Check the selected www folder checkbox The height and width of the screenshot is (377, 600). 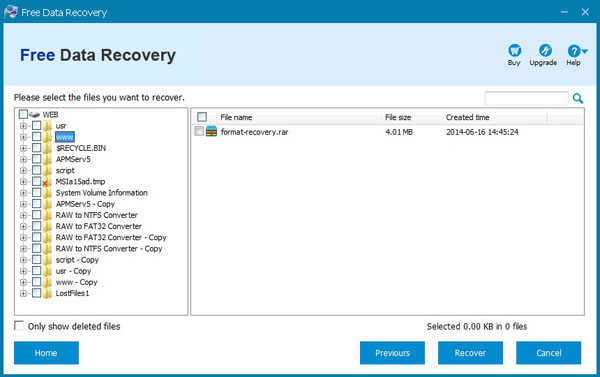[36, 136]
